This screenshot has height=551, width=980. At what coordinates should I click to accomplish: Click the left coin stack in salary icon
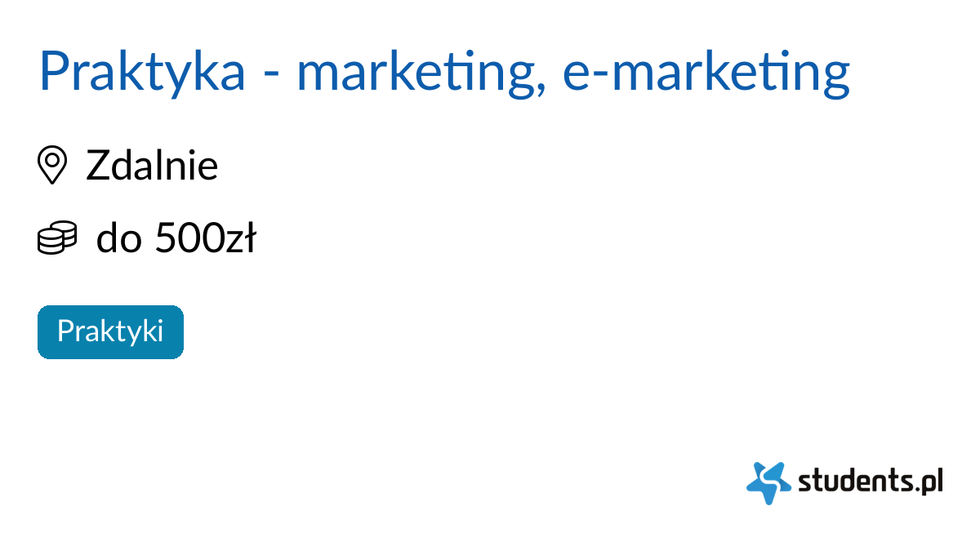(50, 241)
